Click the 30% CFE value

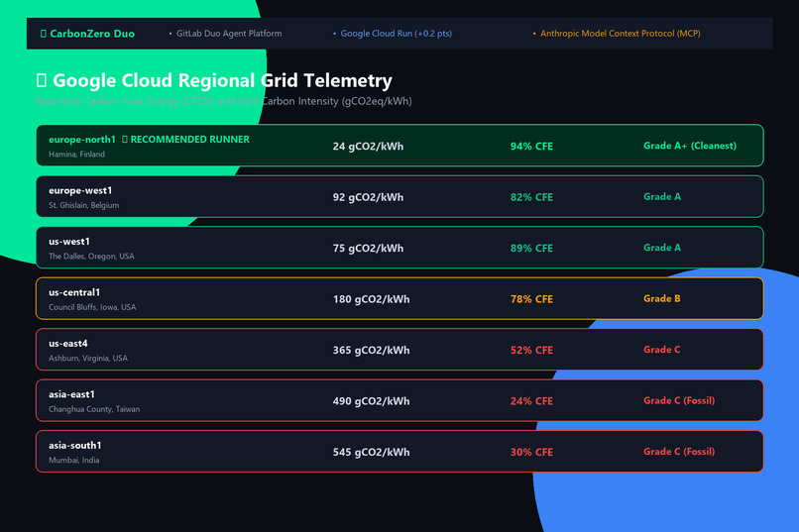coord(531,452)
